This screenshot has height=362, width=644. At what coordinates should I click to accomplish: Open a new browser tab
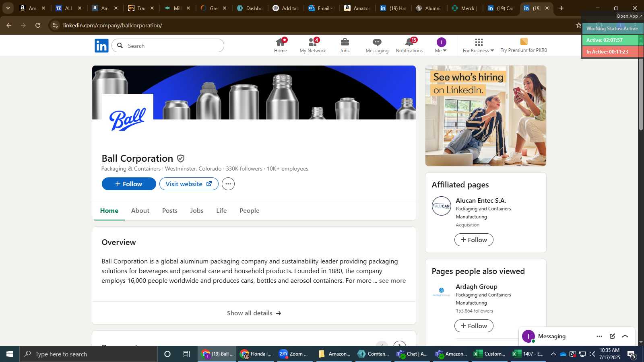click(561, 8)
